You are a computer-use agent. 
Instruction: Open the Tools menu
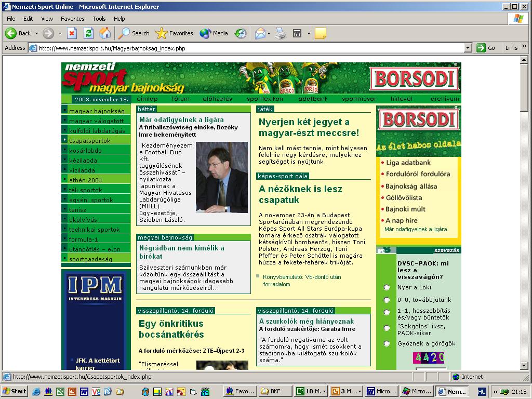[99, 19]
